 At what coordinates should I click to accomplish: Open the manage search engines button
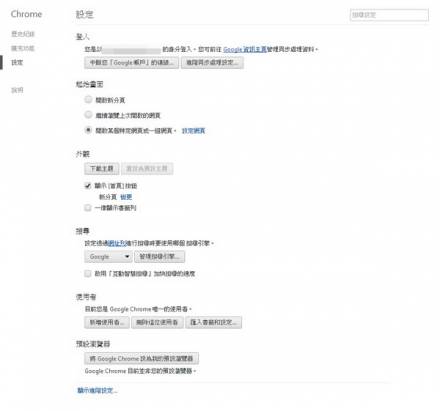(159, 257)
